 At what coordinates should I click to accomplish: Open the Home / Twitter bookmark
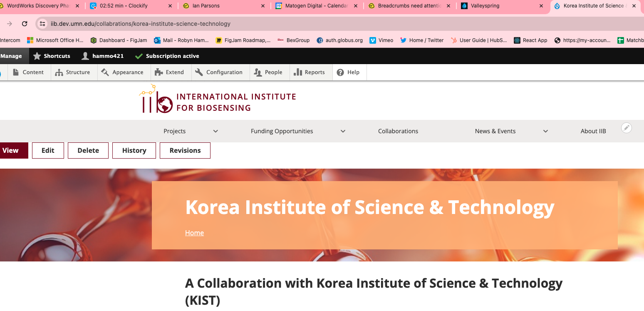(422, 40)
